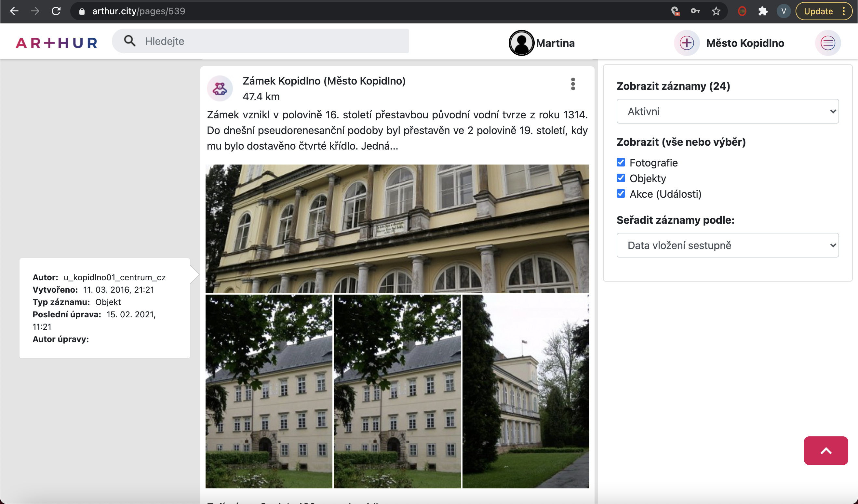Click the Vytvořeno date 11. 03. 2016
The image size is (858, 504).
coord(118,290)
